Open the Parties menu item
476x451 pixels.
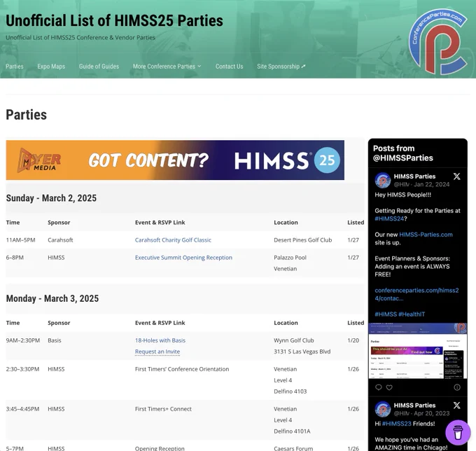[15, 67]
